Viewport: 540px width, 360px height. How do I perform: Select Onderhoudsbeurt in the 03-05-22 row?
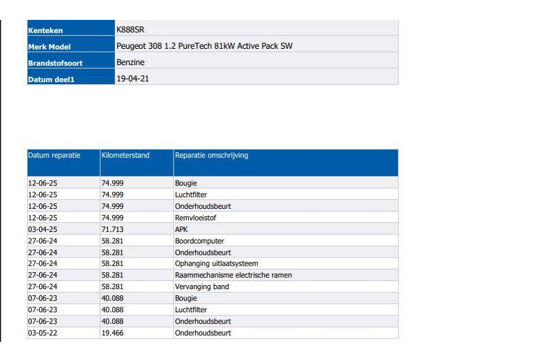pos(203,333)
